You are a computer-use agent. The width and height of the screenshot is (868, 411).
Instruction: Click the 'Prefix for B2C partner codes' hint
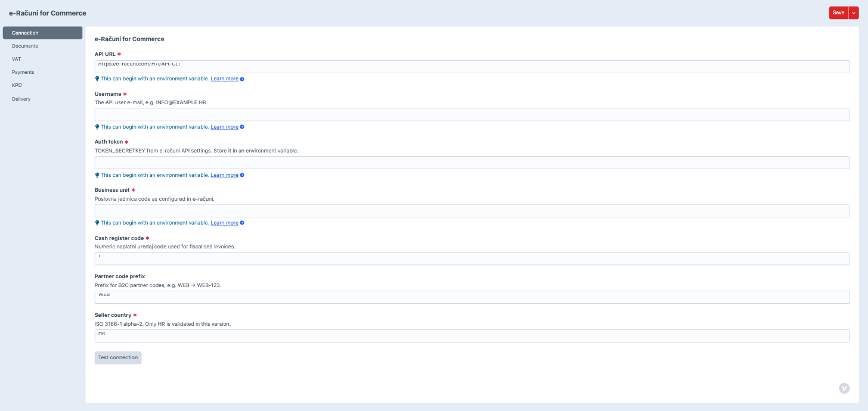coord(158,285)
